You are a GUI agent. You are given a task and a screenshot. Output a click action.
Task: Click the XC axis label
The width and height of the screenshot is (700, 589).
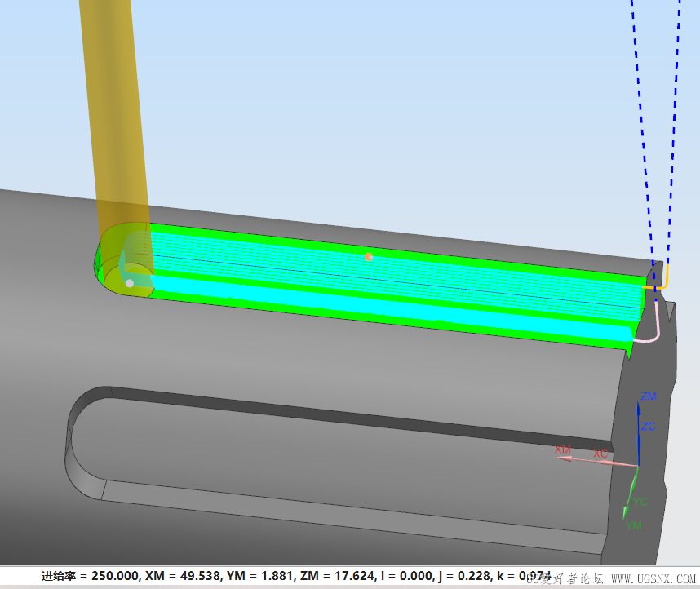600,454
